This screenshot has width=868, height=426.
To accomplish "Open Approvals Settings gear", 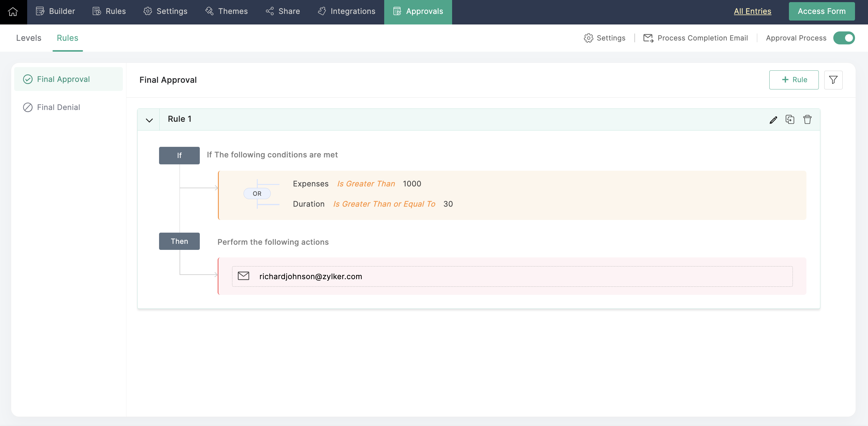I will pyautogui.click(x=605, y=38).
